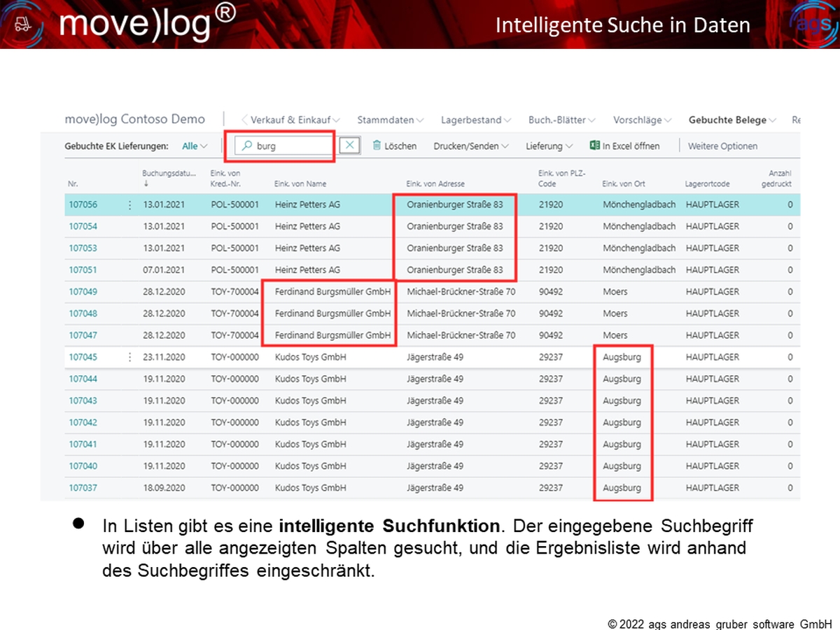Expand Buch.-Blätter menu
840x630 pixels.
pyautogui.click(x=562, y=120)
